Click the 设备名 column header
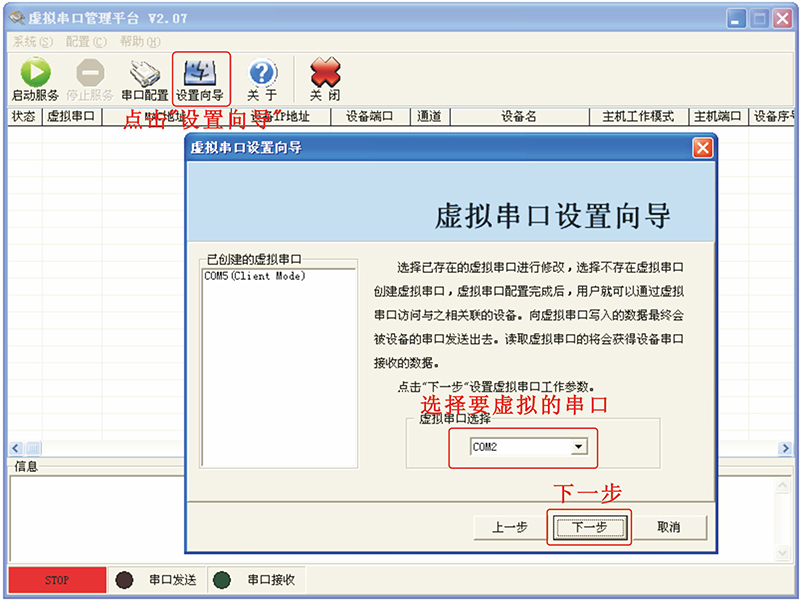The image size is (800, 603). pos(518,115)
